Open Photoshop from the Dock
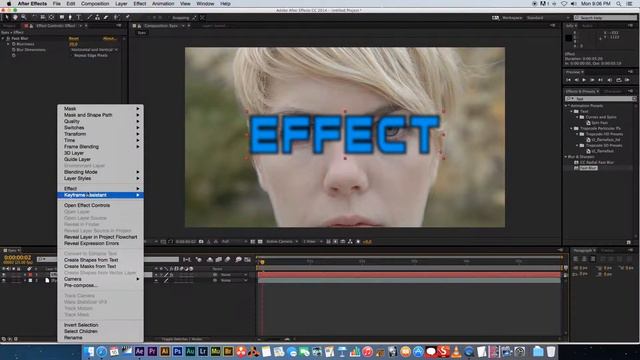This screenshot has width=640, height=360. coord(178,351)
